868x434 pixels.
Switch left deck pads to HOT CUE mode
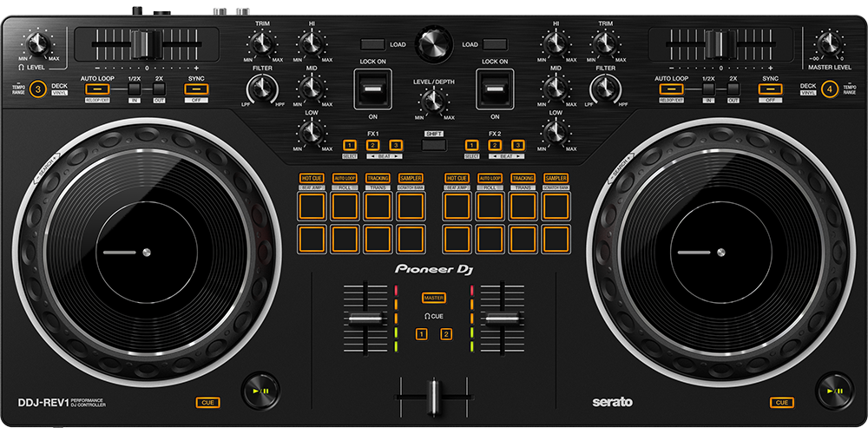pyautogui.click(x=312, y=178)
